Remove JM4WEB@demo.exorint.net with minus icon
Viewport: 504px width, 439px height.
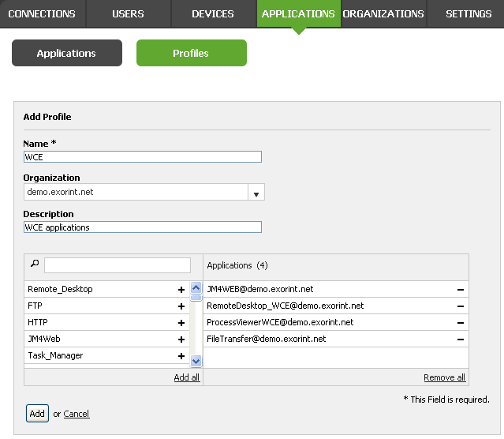(x=460, y=290)
